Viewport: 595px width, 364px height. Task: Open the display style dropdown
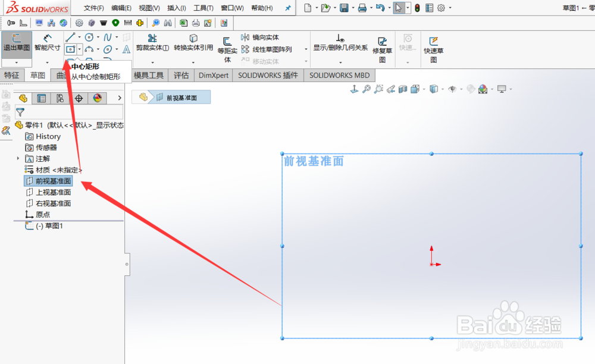pos(442,89)
